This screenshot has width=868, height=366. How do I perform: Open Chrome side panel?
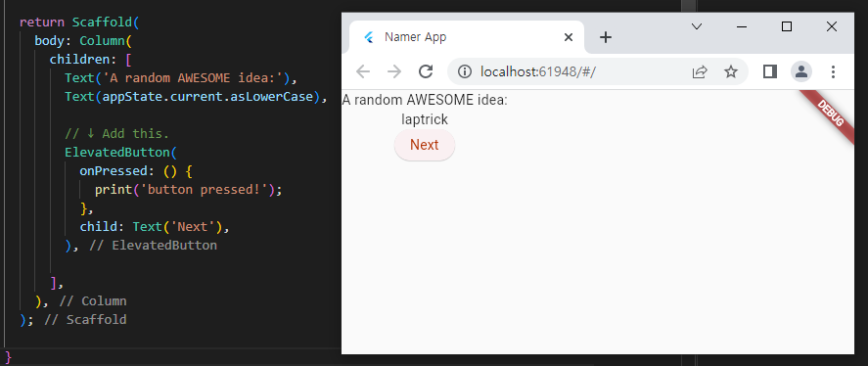[x=770, y=71]
